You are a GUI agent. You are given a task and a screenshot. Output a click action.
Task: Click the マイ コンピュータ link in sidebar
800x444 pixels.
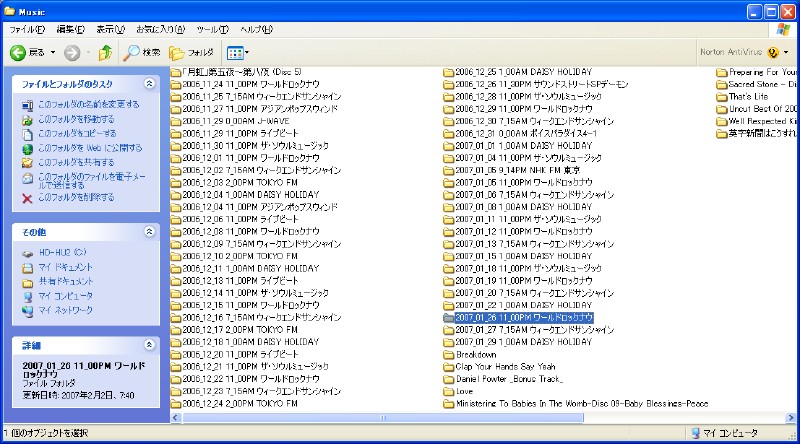coord(65,297)
